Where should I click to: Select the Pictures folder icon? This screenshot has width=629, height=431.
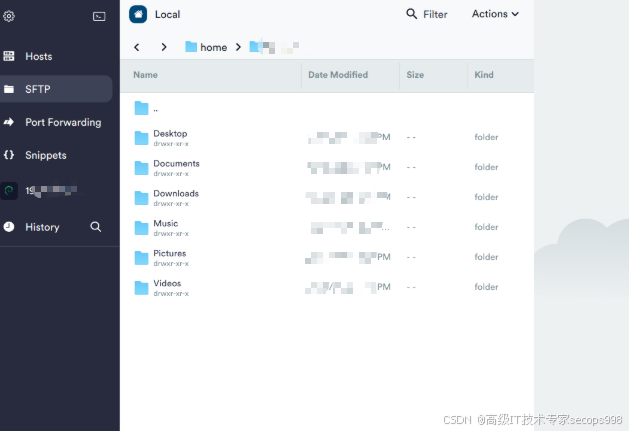[141, 258]
